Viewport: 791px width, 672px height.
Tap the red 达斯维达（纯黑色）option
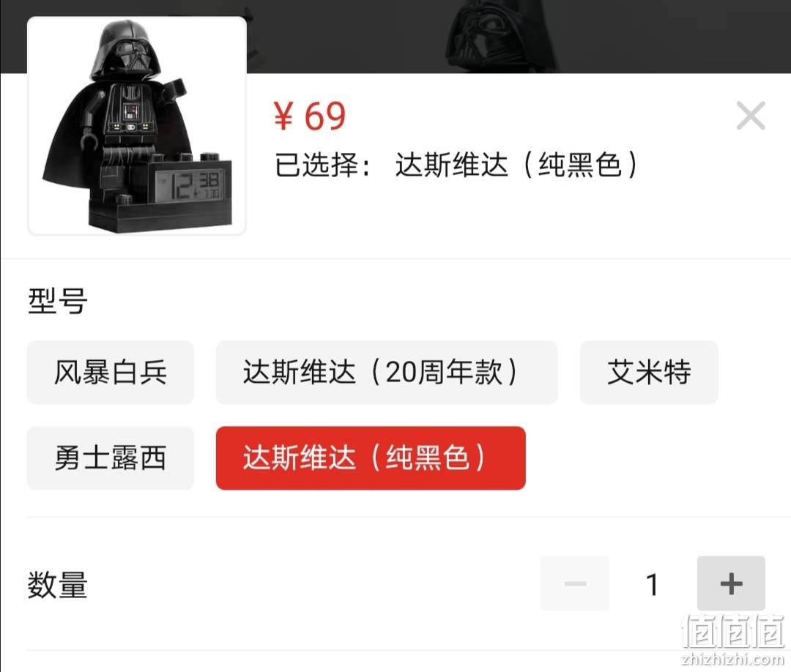371,458
